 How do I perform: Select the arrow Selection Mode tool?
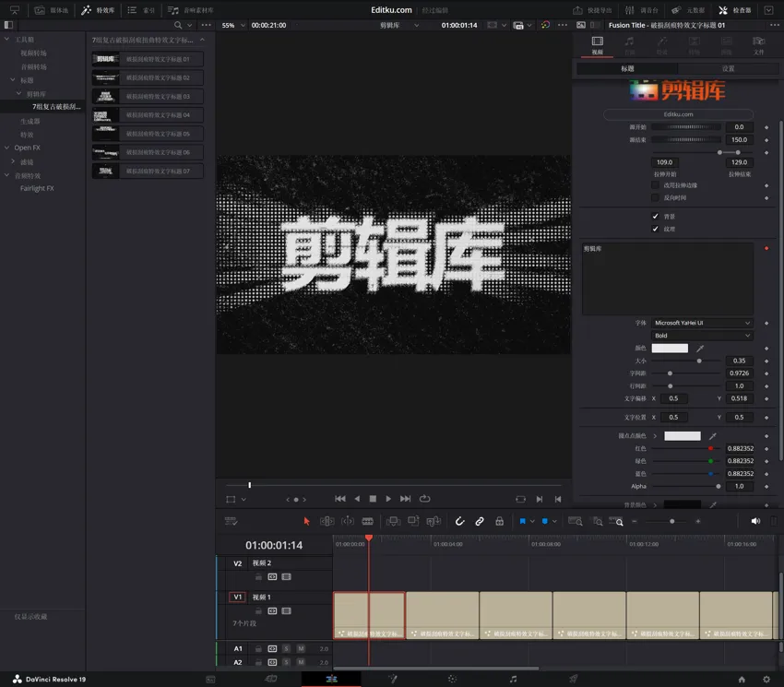306,521
